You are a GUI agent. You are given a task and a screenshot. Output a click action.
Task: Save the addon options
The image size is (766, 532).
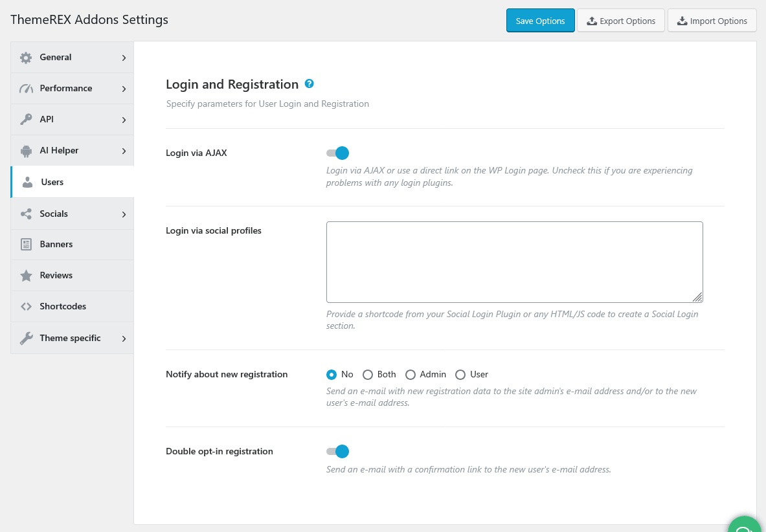pyautogui.click(x=540, y=21)
